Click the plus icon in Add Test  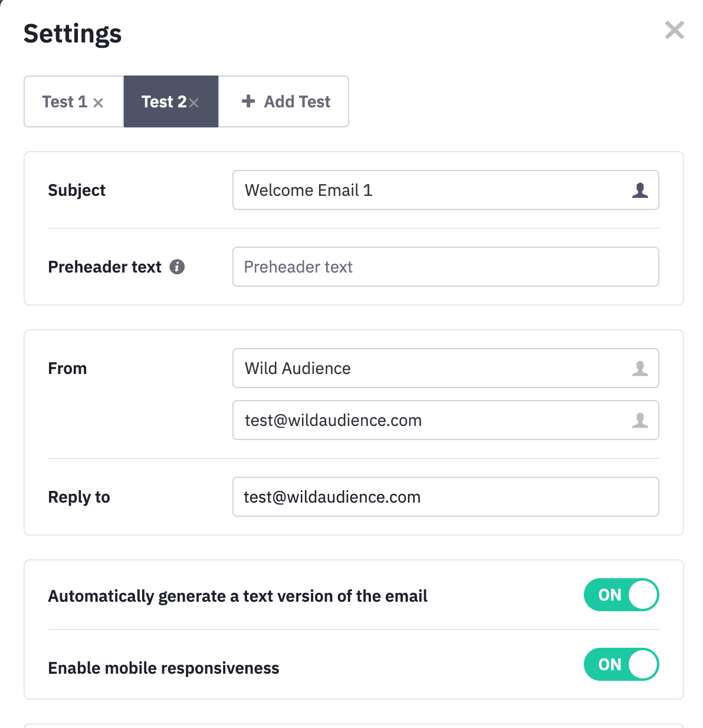tap(248, 101)
